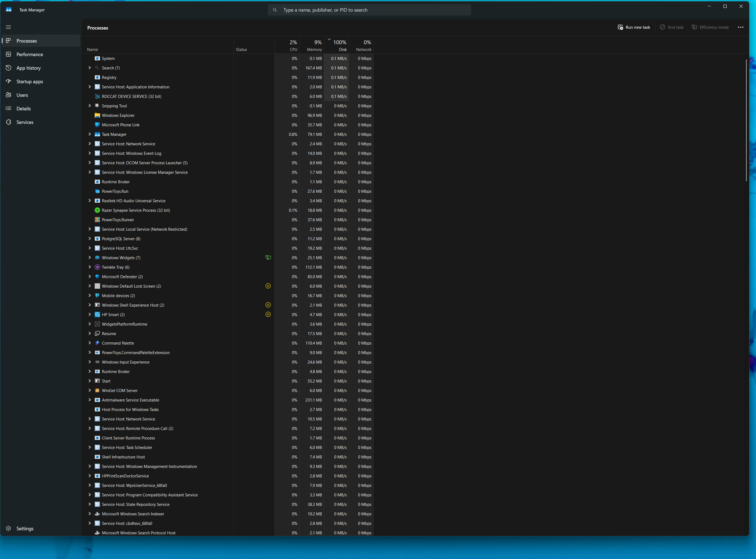Screen dimensions: 756x559
Task: Expand the Task Manager process row
Action: pos(90,134)
